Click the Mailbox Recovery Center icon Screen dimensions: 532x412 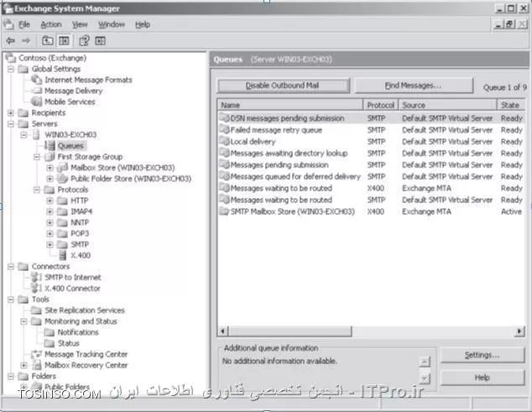tap(36, 365)
